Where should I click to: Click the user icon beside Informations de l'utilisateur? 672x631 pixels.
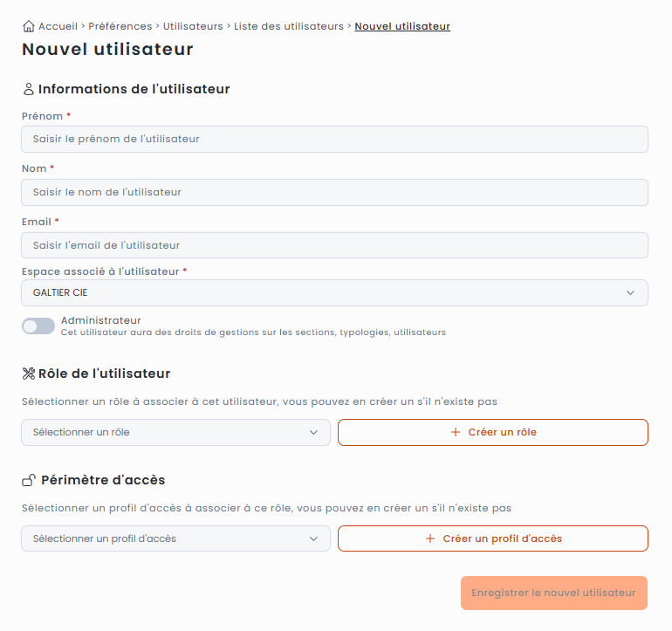click(28, 89)
